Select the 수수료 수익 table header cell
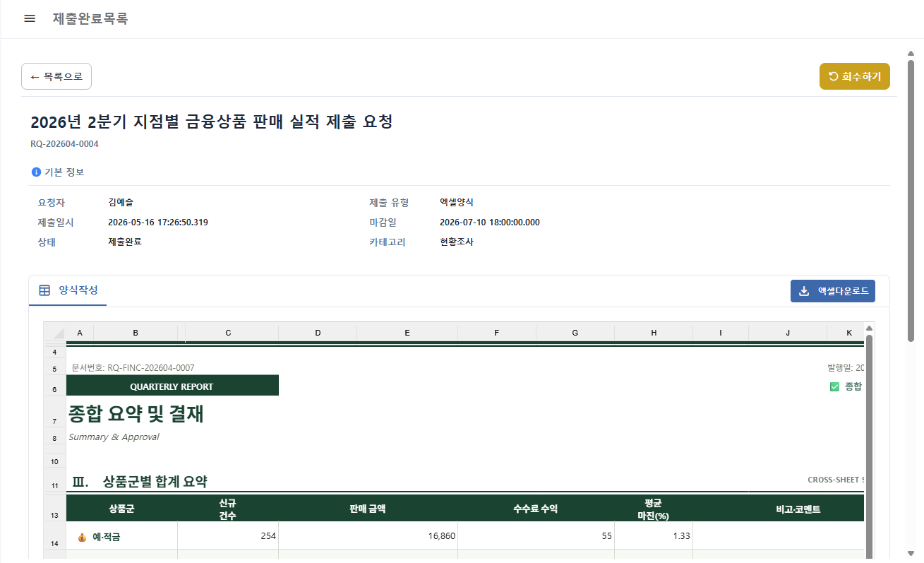Image resolution: width=924 pixels, height=563 pixels. tap(536, 509)
